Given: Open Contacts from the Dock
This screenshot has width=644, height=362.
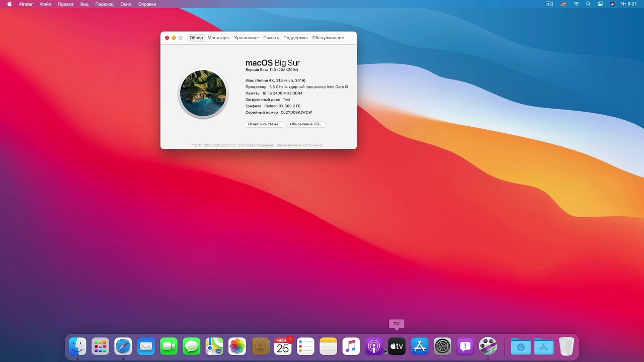Looking at the screenshot, I should pyautogui.click(x=260, y=346).
